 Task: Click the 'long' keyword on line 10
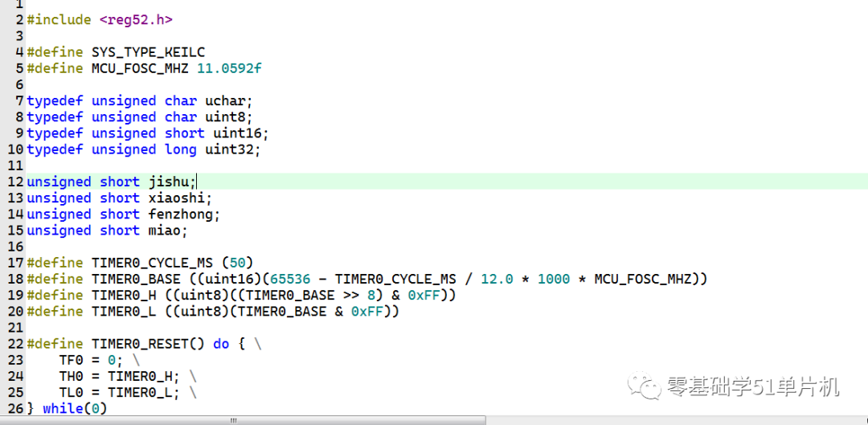pos(181,149)
